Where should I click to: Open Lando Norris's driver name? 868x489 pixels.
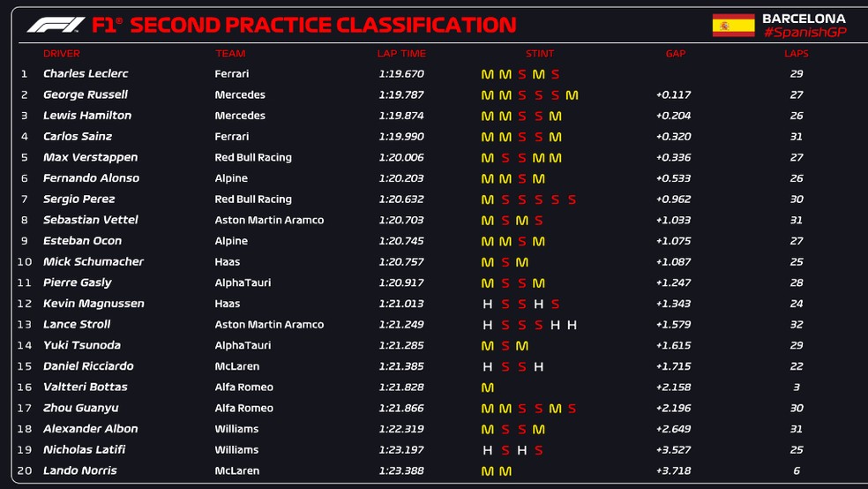pyautogui.click(x=79, y=470)
